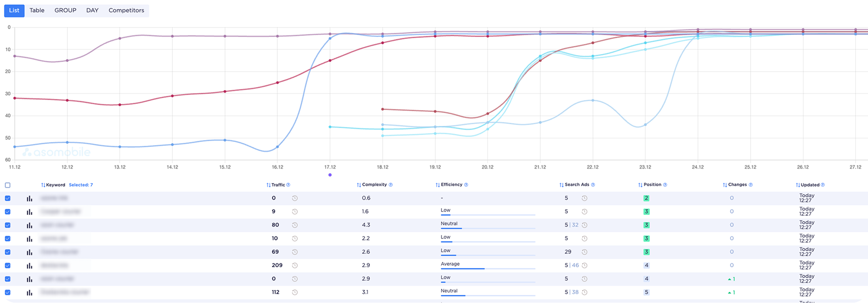Open chart icon in row with traffic 10
Screen dimensions: 868x303
[29, 239]
